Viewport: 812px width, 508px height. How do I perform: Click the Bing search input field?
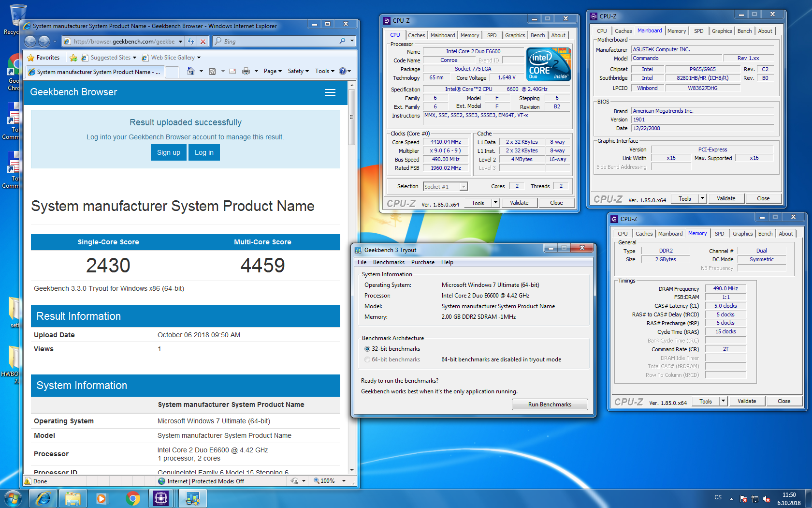pyautogui.click(x=280, y=42)
